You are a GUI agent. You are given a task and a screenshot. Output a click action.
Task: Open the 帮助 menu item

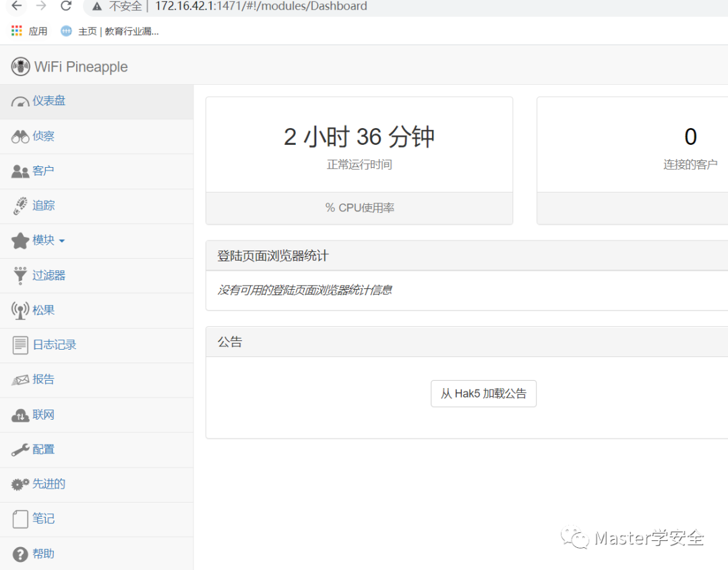96,553
